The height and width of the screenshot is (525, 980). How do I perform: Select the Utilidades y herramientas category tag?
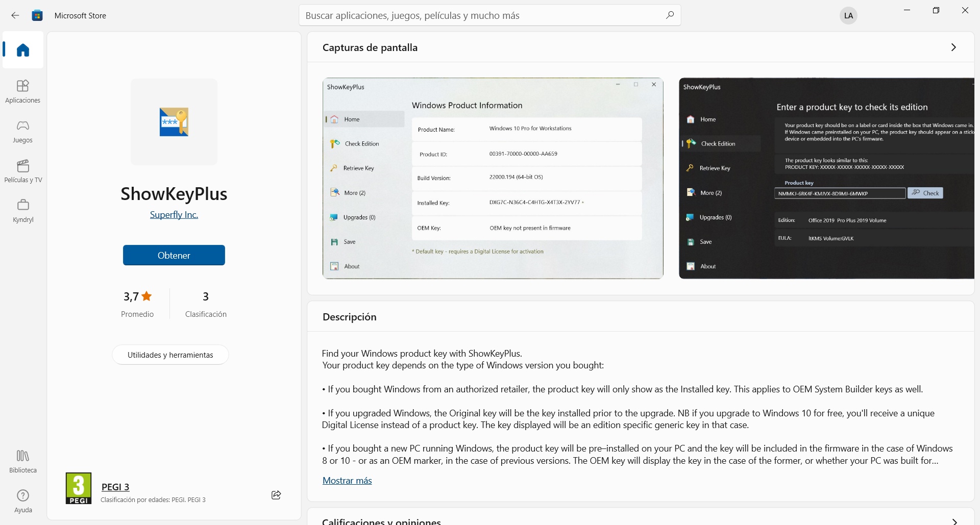pyautogui.click(x=170, y=355)
